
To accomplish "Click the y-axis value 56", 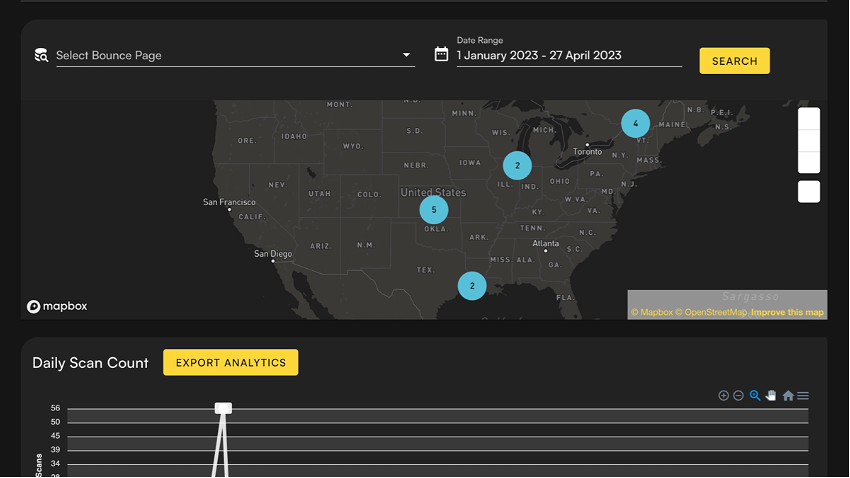I will click(x=55, y=408).
